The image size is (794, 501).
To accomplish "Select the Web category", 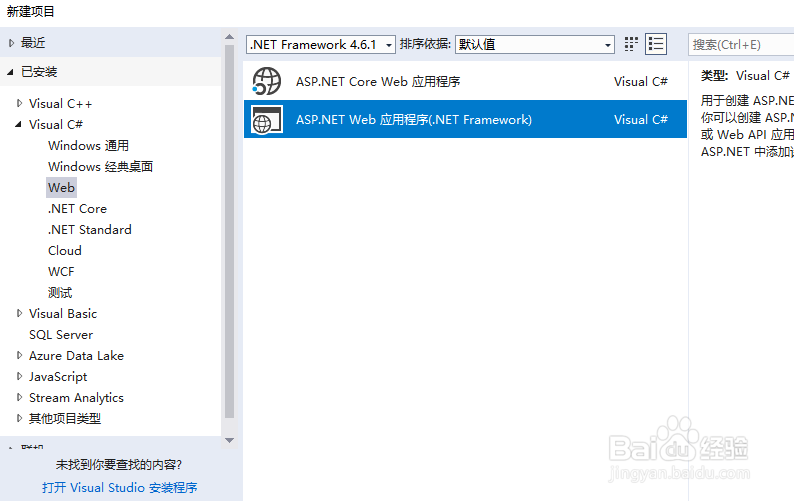I will click(x=61, y=187).
